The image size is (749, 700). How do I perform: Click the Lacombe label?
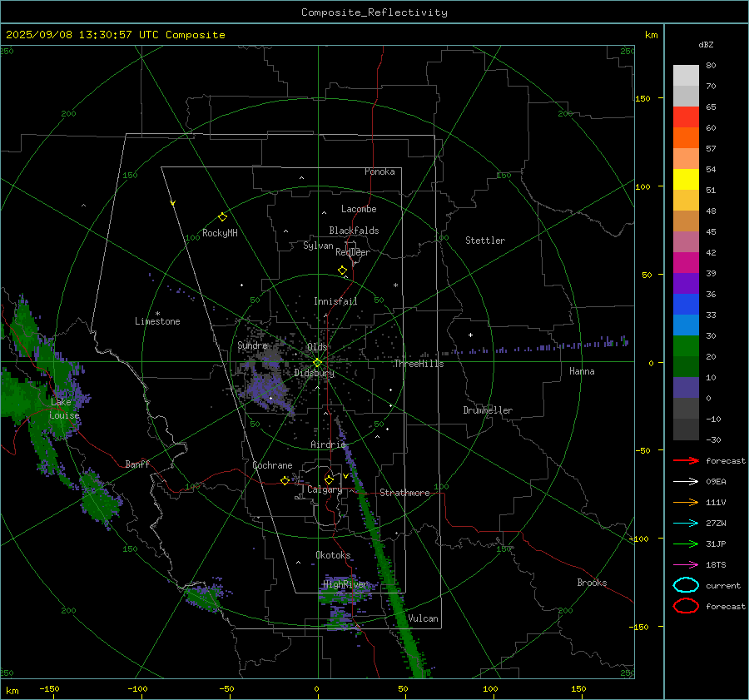click(x=359, y=209)
